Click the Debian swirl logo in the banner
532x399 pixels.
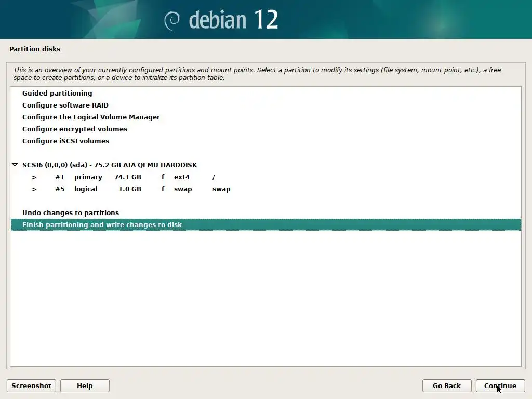tap(171, 21)
